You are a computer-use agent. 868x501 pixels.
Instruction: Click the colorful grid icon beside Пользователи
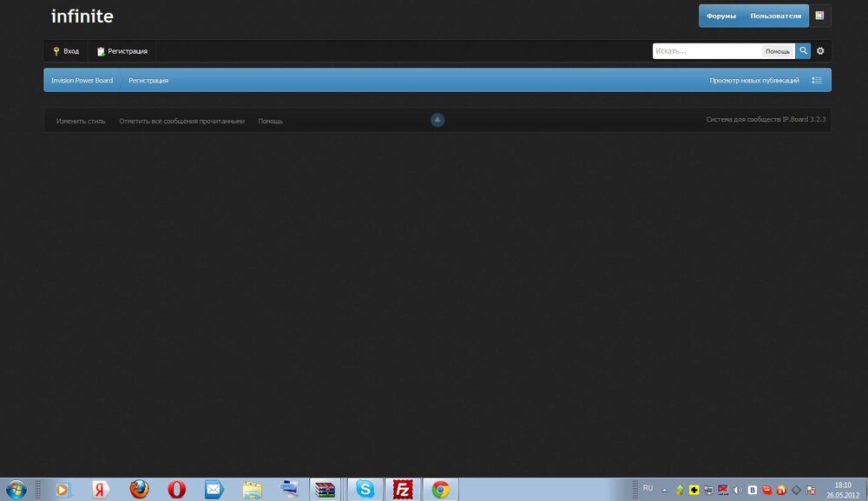[819, 16]
